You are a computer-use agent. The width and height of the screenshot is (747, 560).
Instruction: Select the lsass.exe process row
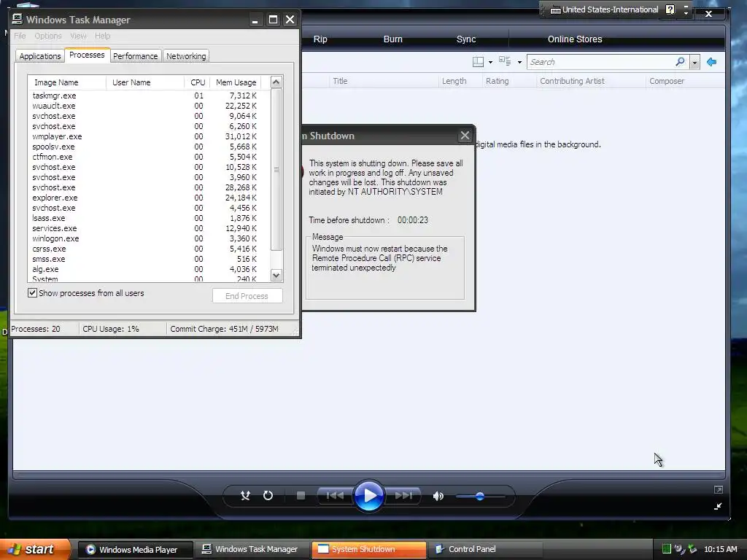tap(149, 218)
